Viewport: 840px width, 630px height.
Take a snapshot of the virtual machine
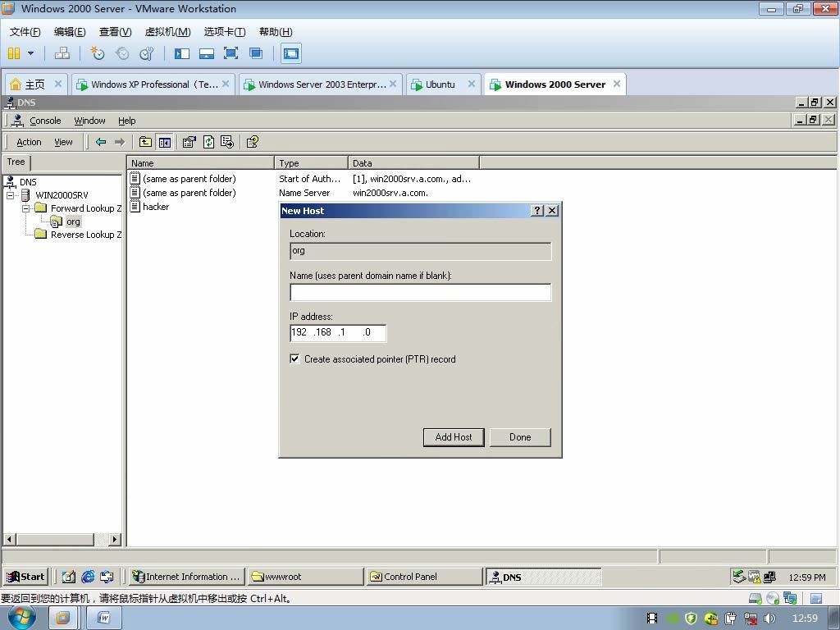tap(97, 53)
